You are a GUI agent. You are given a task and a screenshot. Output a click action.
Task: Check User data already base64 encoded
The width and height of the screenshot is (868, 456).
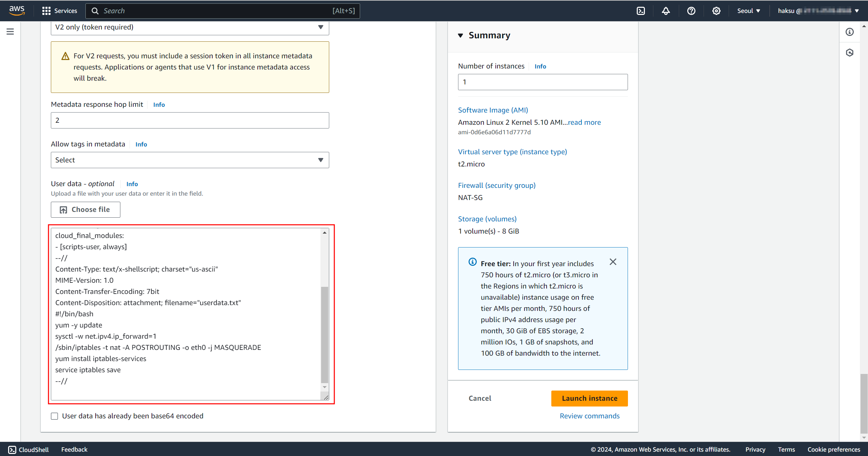tap(55, 416)
